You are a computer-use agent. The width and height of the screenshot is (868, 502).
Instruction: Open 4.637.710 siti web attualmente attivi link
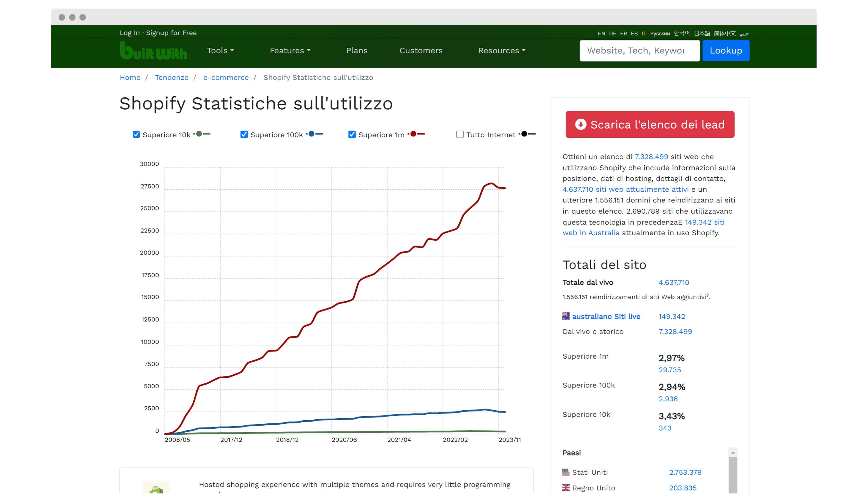(x=625, y=189)
